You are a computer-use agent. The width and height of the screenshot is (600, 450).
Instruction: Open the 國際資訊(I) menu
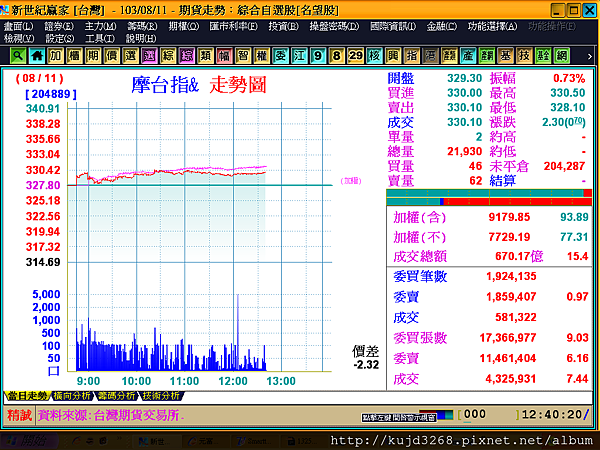[x=393, y=26]
